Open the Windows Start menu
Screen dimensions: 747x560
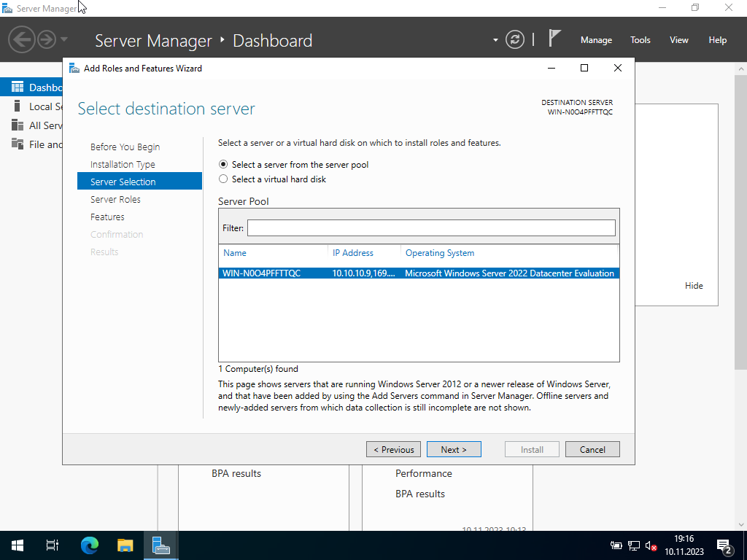pyautogui.click(x=18, y=545)
